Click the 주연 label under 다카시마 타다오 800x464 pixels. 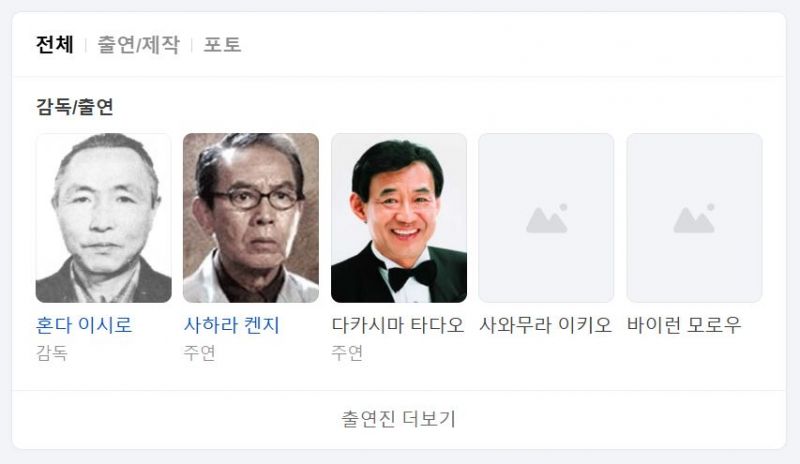point(347,353)
